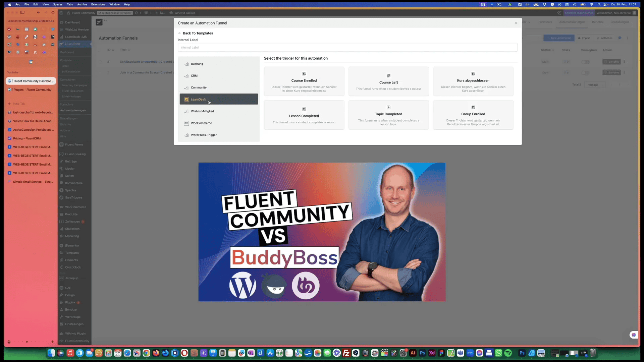Open the Fluent Community vs BuddyBoss thumbnail
Image resolution: width=644 pixels, height=362 pixels.
click(x=322, y=232)
